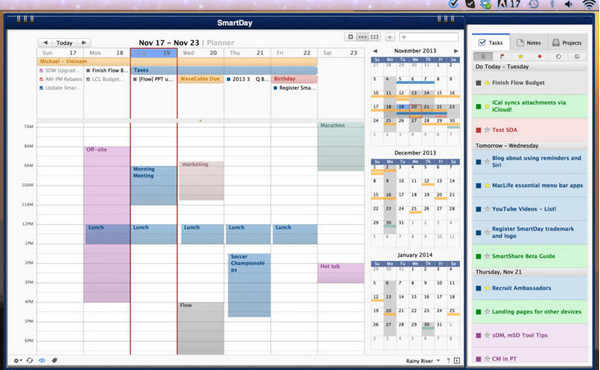Screen dimensions: 600x370
Task: Click the plus add-event button
Action: (390, 37)
